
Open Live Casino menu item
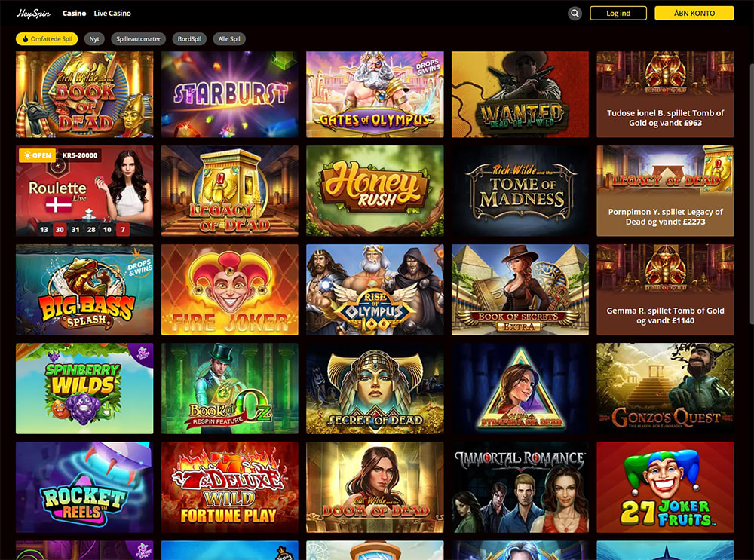pyautogui.click(x=112, y=14)
